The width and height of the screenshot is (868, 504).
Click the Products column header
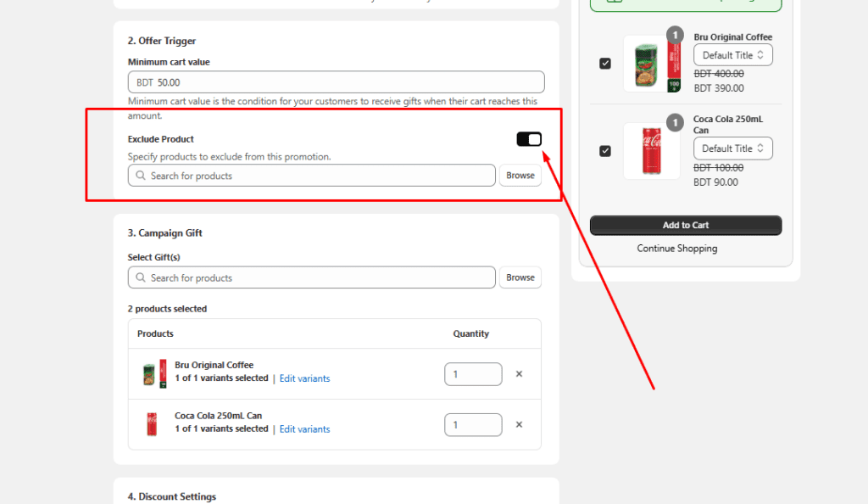click(x=155, y=334)
